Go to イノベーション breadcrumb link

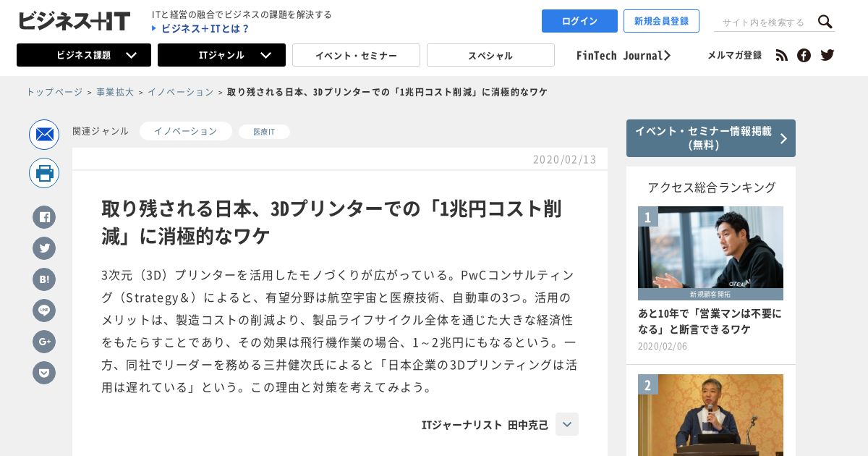181,92
